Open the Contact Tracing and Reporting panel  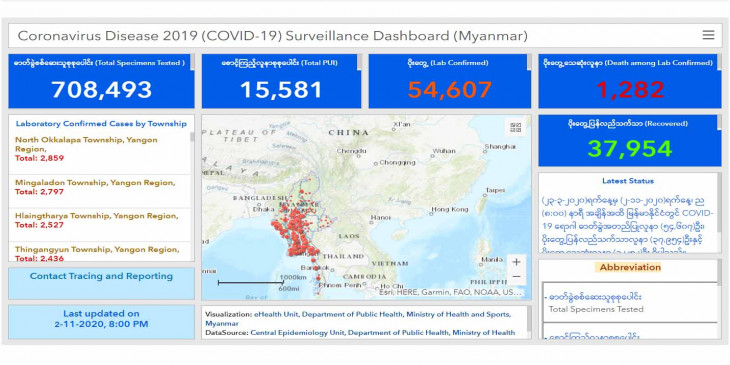[x=101, y=283]
